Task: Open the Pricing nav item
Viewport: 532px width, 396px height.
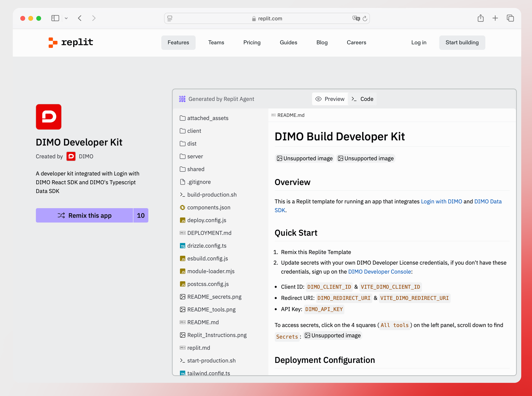Action: click(x=252, y=42)
